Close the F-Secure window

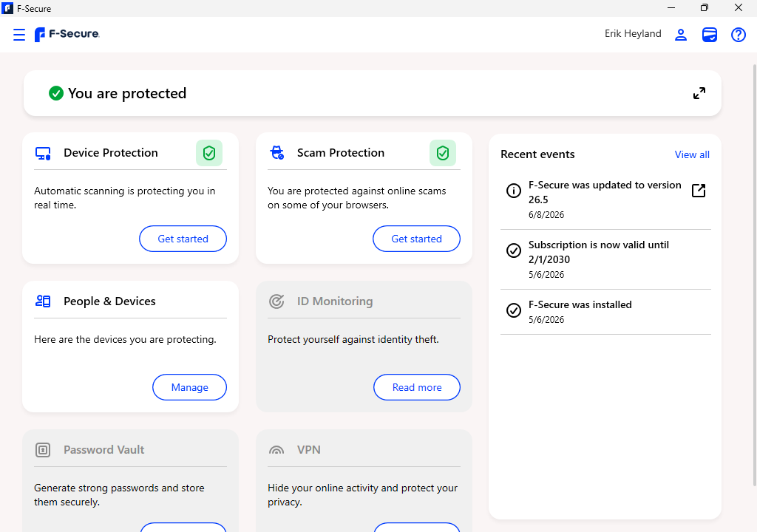739,7
